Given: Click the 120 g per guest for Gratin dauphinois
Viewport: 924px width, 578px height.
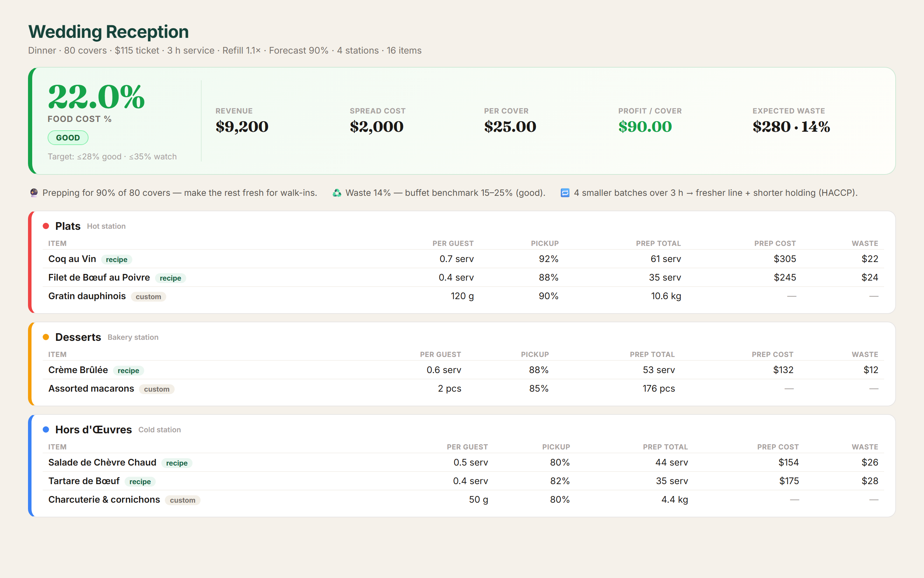Looking at the screenshot, I should click(x=462, y=296).
